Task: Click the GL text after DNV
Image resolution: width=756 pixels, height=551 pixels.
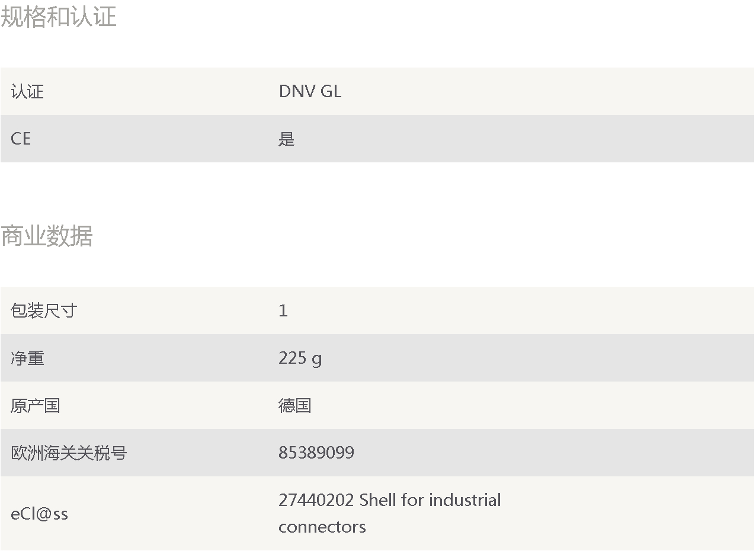Action: [x=331, y=91]
